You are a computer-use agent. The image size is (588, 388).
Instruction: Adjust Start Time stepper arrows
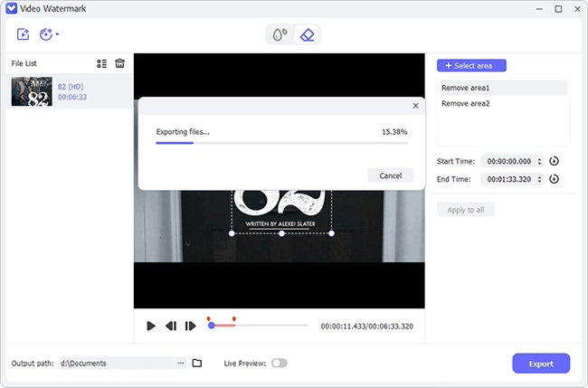[x=540, y=161]
